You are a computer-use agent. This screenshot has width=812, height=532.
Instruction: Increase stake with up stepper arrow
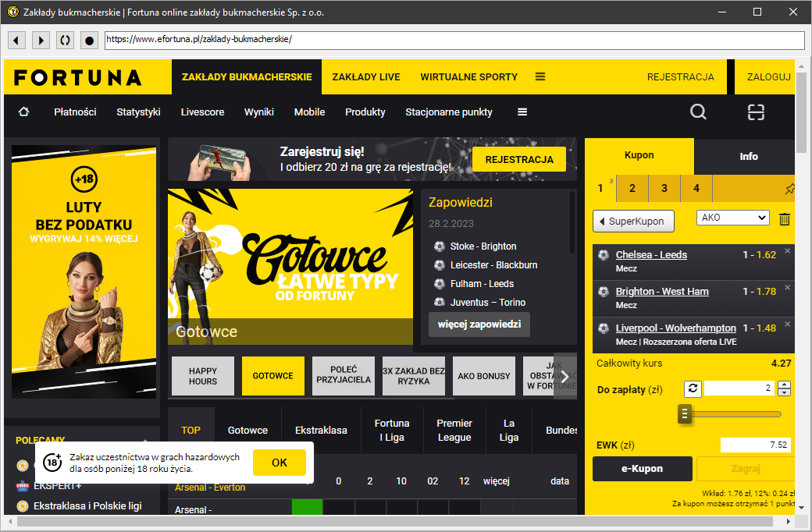(784, 385)
